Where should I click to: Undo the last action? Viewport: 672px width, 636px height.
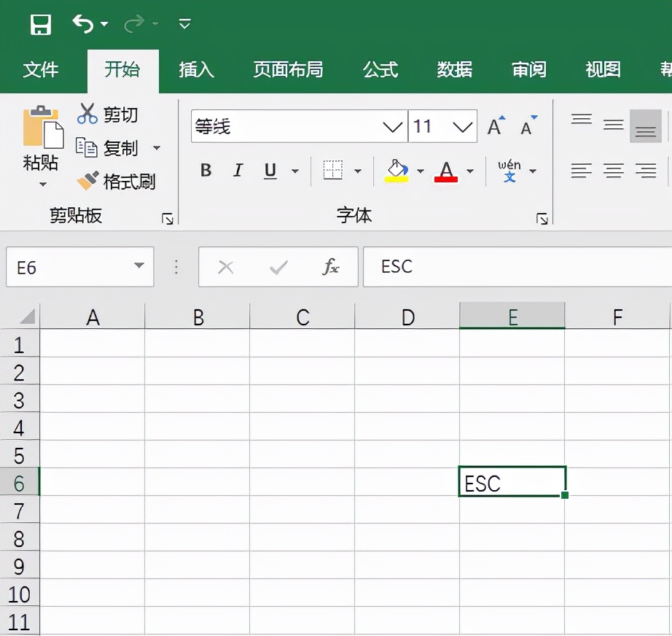82,23
